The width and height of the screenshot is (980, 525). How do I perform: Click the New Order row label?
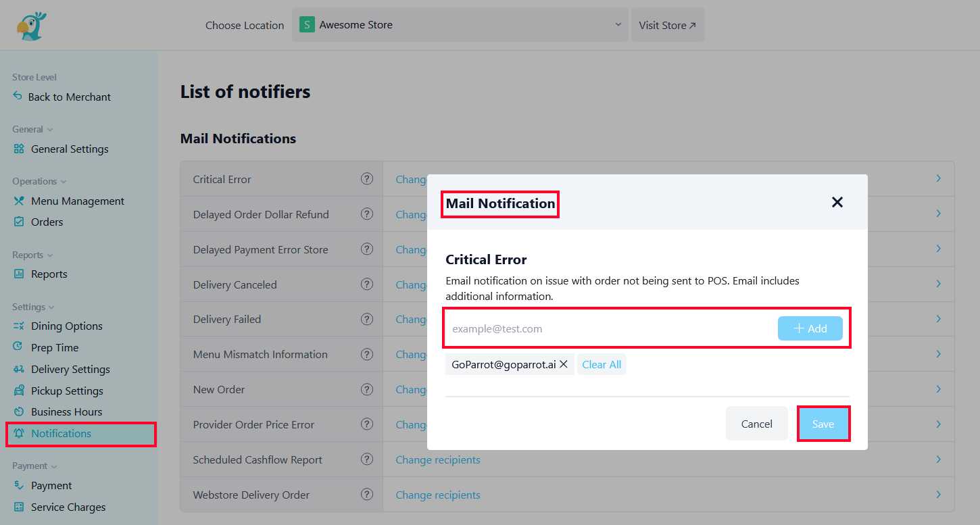(x=219, y=390)
